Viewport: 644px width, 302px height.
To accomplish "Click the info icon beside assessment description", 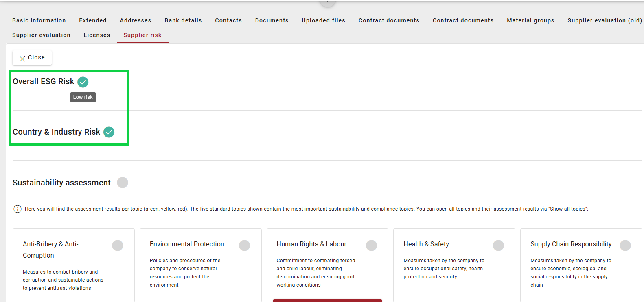I will (18, 209).
